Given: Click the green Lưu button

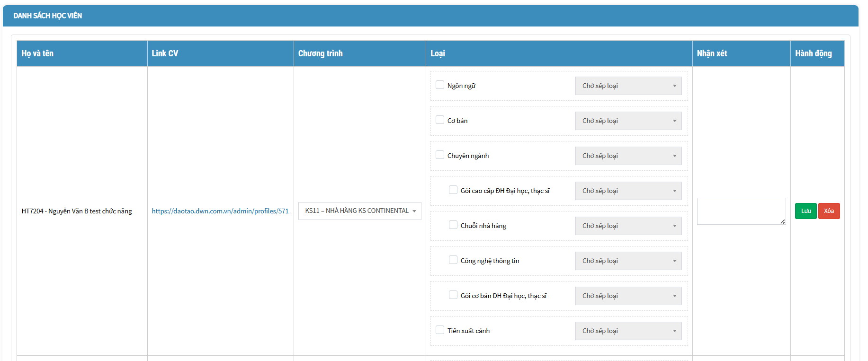Looking at the screenshot, I should coord(805,211).
